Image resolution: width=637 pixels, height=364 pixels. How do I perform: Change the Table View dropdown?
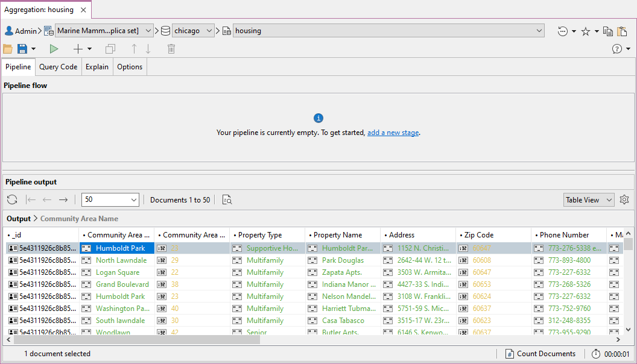(x=588, y=200)
